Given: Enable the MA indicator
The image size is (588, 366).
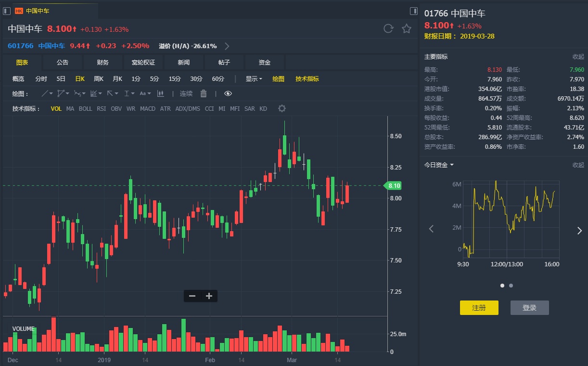Looking at the screenshot, I should coord(70,109).
